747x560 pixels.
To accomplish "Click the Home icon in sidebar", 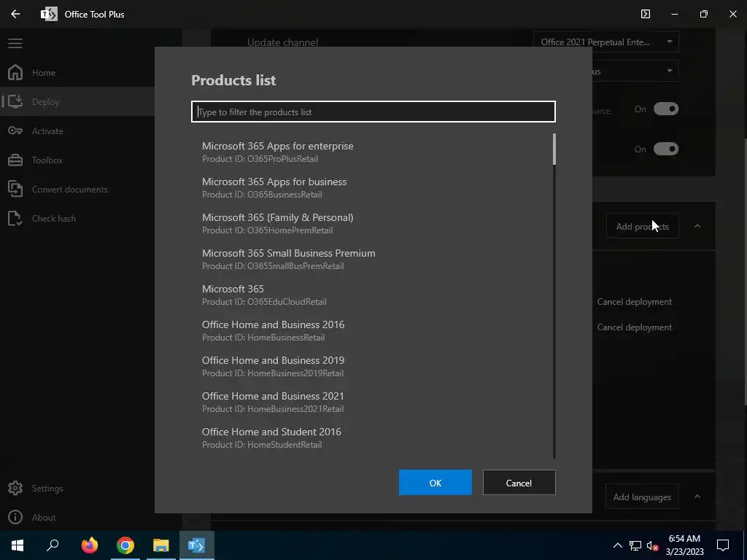I will click(x=15, y=72).
